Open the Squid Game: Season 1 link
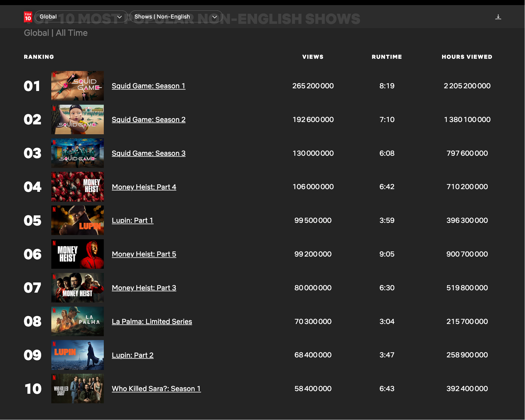 click(149, 86)
